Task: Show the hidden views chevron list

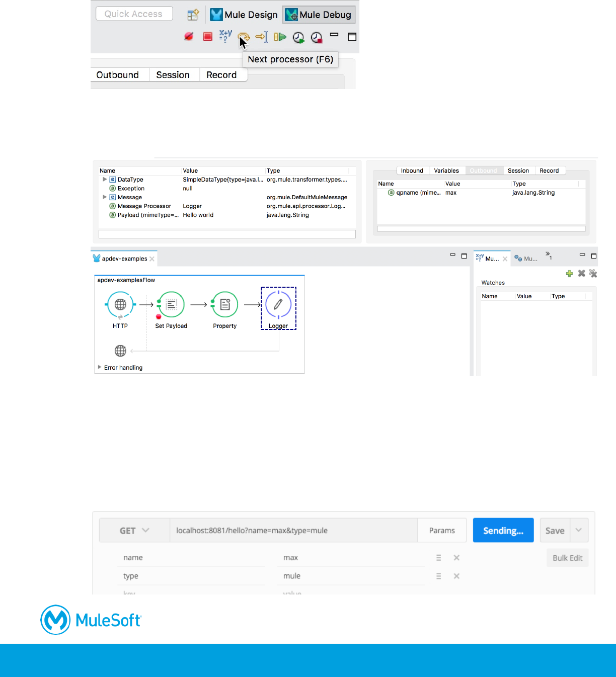Action: click(x=549, y=256)
